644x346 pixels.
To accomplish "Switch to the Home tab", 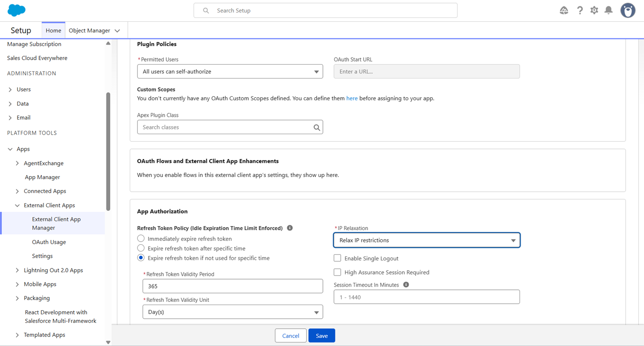I will click(54, 30).
